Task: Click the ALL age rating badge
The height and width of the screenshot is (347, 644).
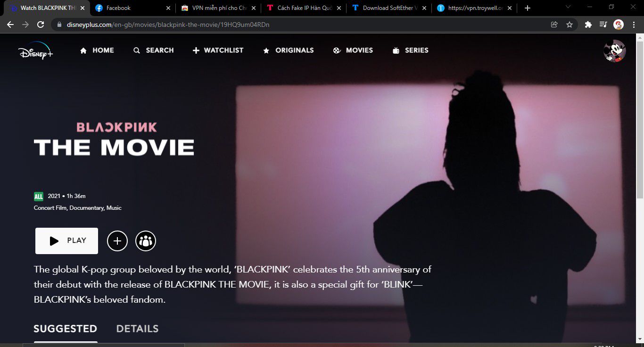Action: point(39,196)
